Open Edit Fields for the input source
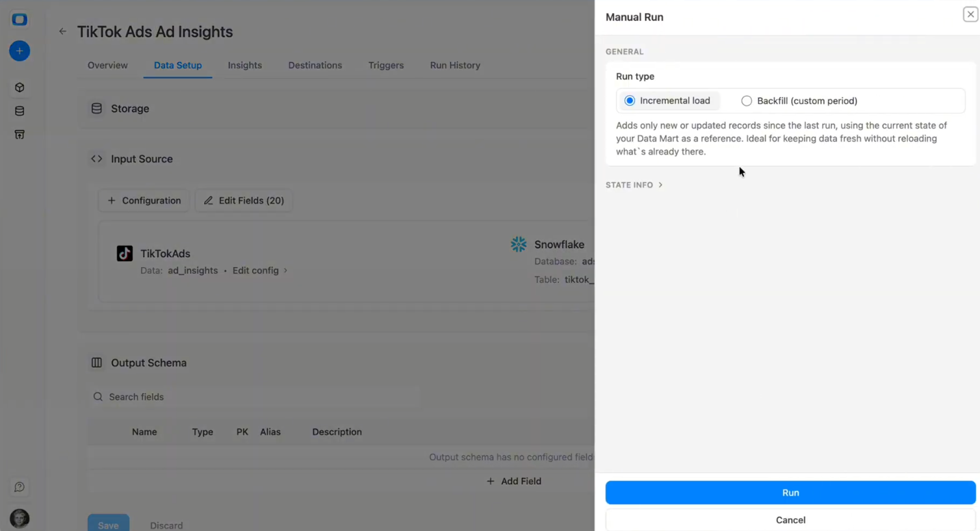 click(244, 200)
